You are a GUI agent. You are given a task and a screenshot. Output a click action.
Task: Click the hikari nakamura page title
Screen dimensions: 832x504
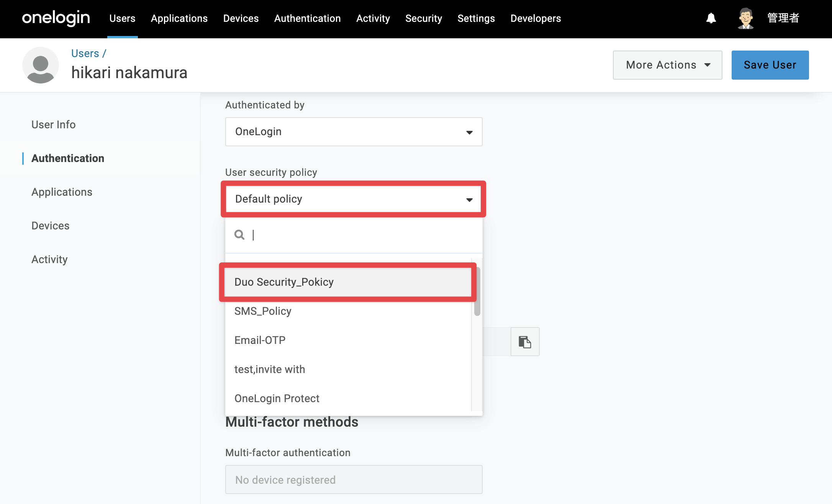[129, 72]
